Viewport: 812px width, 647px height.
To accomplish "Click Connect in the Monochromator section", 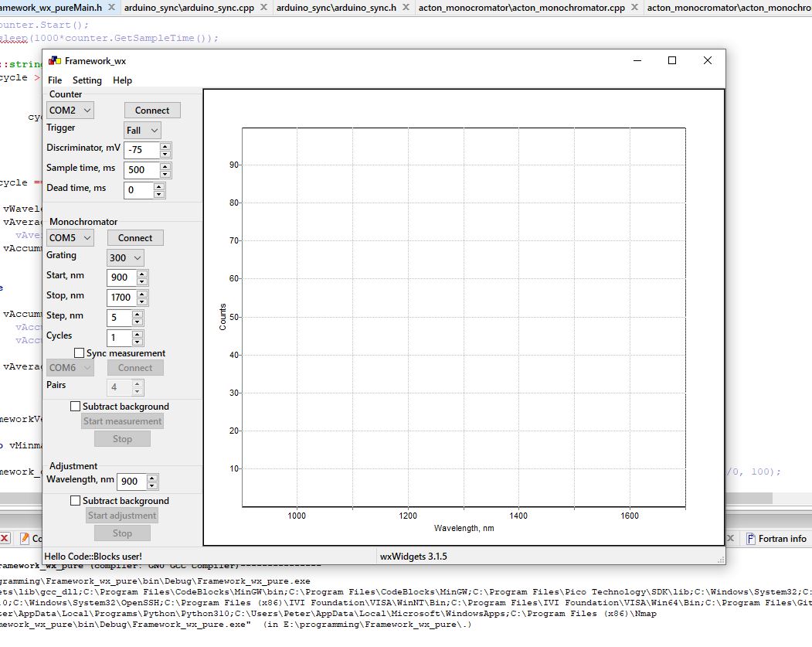I will click(x=134, y=237).
